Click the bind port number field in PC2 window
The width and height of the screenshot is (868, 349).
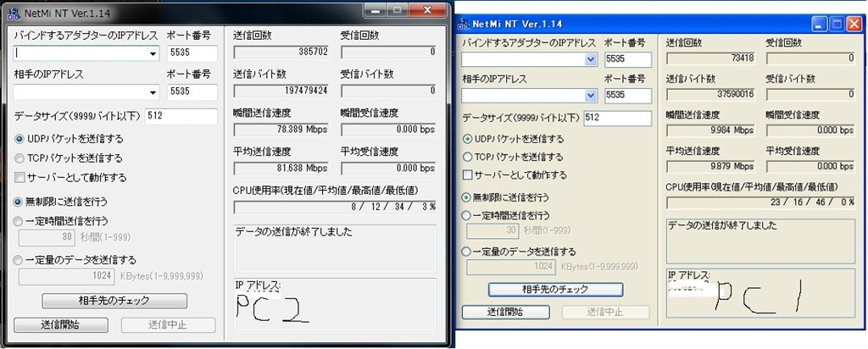(x=192, y=53)
